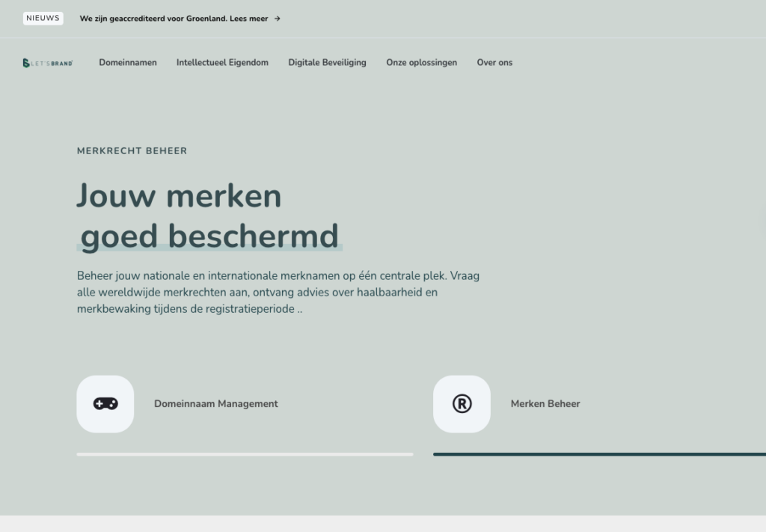Click the Let's Brand logo

tap(48, 63)
